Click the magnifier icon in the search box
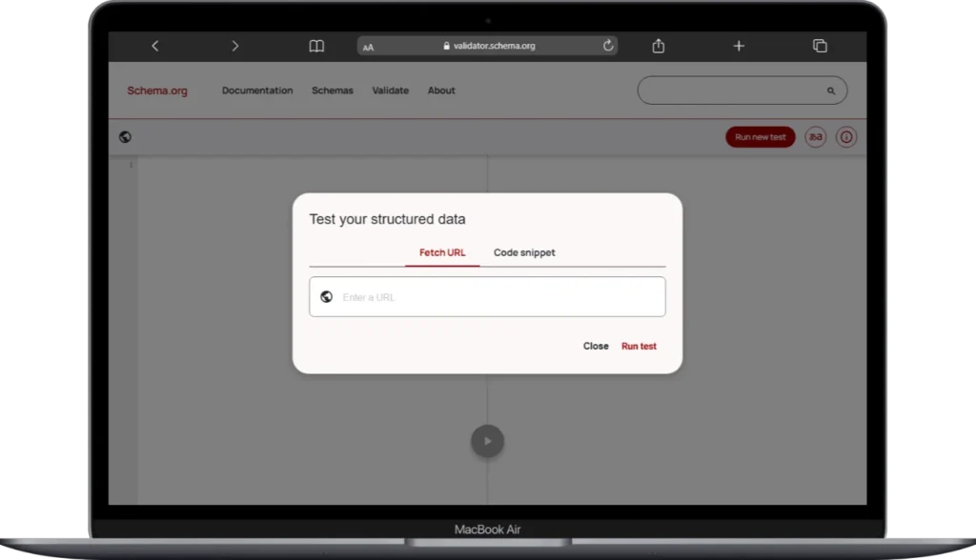 click(x=831, y=91)
